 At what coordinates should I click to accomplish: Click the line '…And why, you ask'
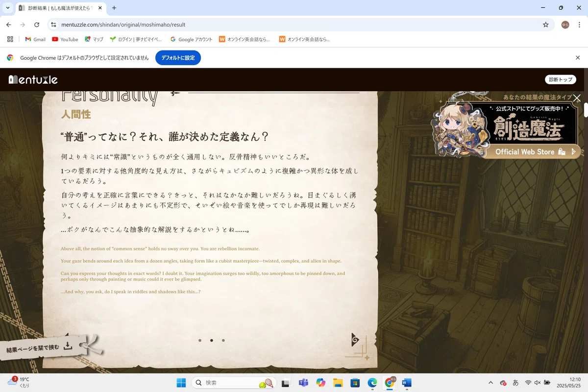[130, 292]
